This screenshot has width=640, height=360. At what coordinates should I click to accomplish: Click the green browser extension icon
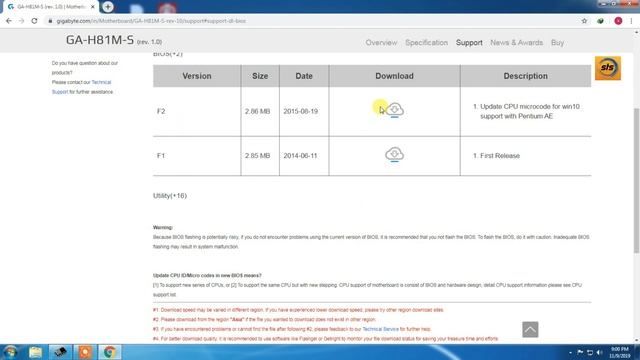[600, 21]
